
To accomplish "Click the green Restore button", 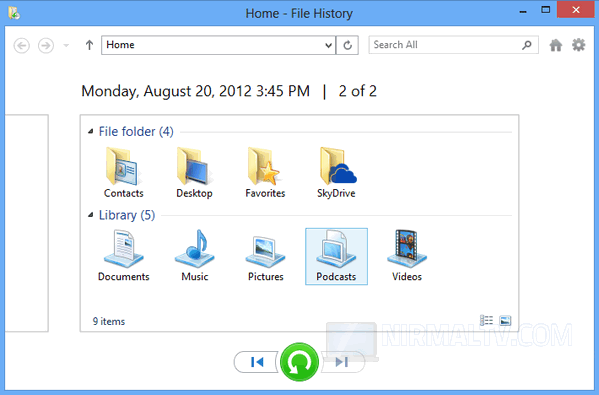I will (299, 362).
